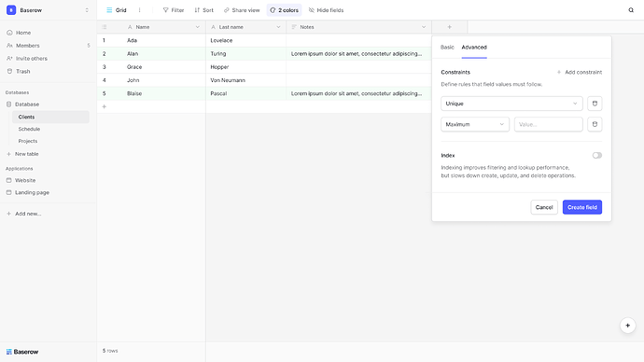The height and width of the screenshot is (362, 644).
Task: Click the Landing page application icon
Action: [8, 192]
